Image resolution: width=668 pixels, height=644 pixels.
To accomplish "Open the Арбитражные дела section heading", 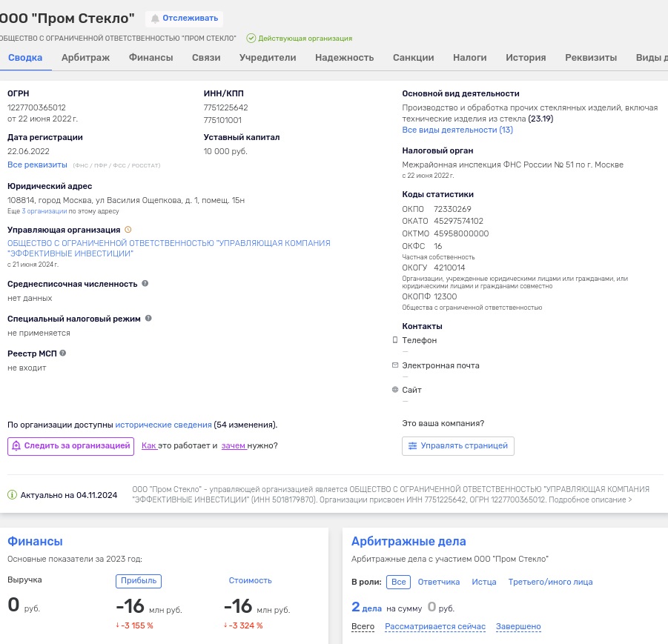I will tap(409, 541).
